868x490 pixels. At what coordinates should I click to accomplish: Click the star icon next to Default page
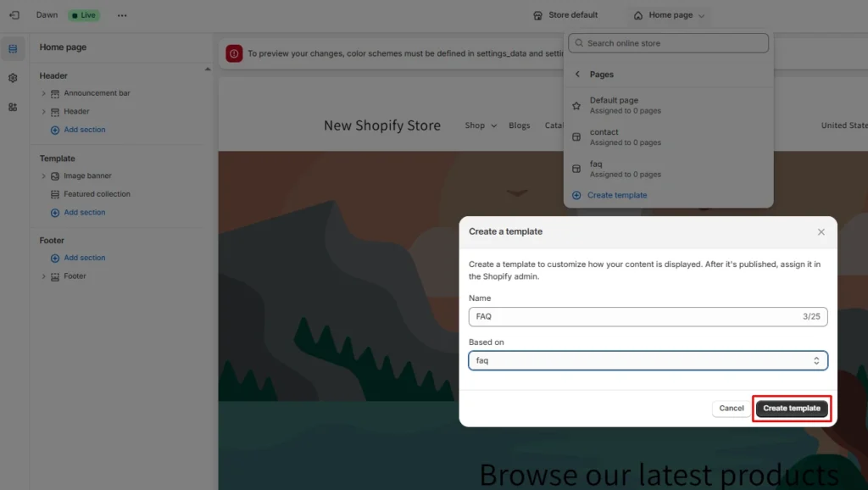pyautogui.click(x=576, y=104)
